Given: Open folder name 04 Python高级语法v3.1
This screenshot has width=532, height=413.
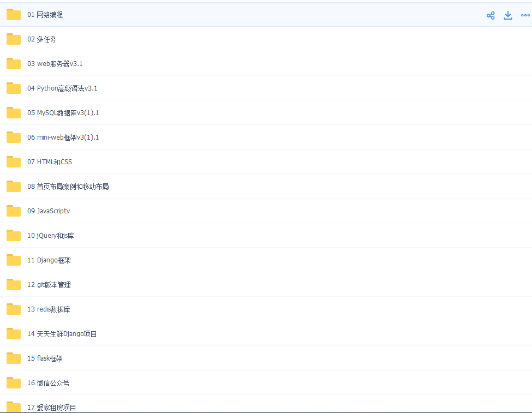Looking at the screenshot, I should click(x=62, y=88).
